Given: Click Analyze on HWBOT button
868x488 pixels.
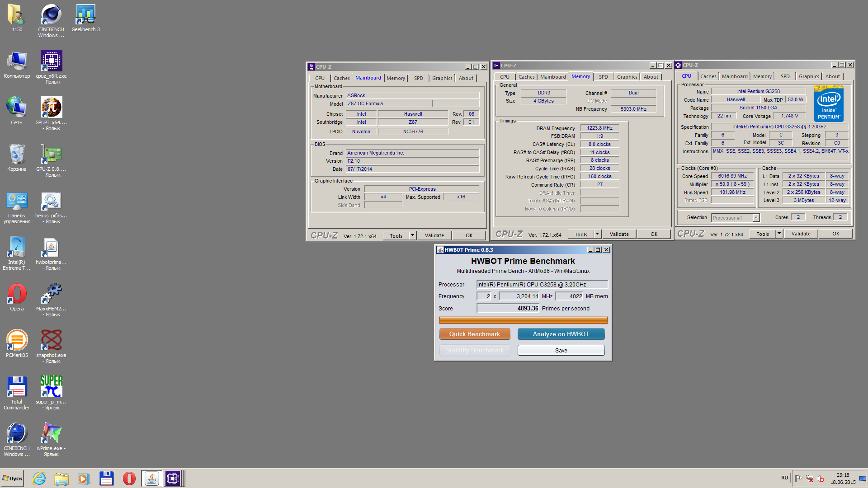Looking at the screenshot, I should pyautogui.click(x=561, y=334).
